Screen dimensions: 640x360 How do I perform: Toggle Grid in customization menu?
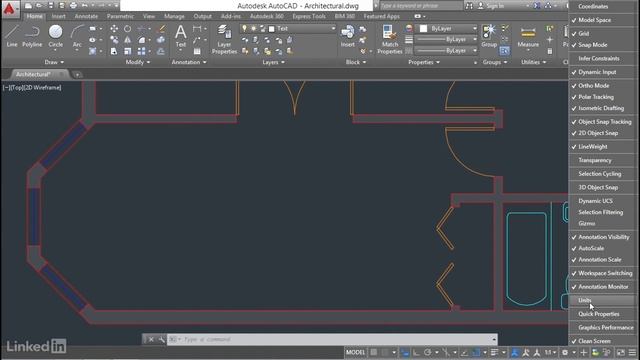[x=602, y=33]
